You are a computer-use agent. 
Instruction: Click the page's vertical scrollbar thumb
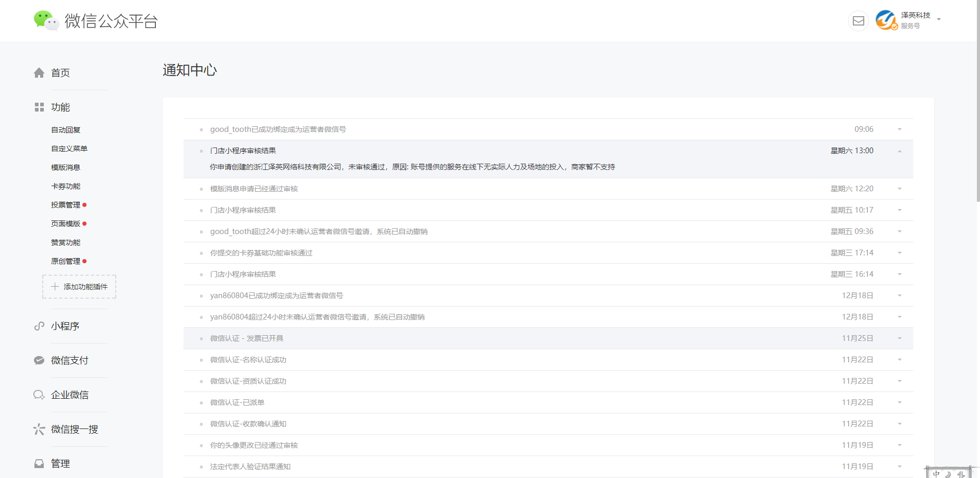978,101
